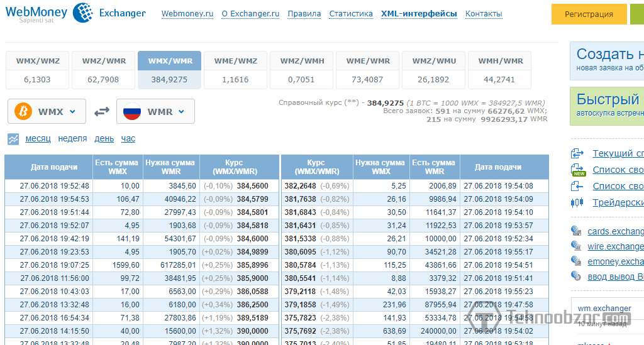Open the Трейдерский sidebar link
This screenshot has height=345, width=644.
(618, 202)
